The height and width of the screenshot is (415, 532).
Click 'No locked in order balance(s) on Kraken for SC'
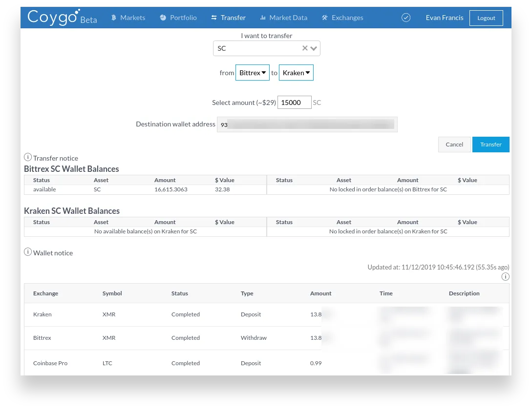point(388,231)
